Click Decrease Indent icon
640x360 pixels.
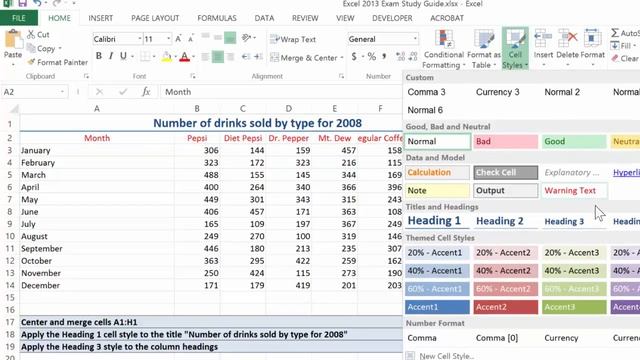tap(246, 57)
